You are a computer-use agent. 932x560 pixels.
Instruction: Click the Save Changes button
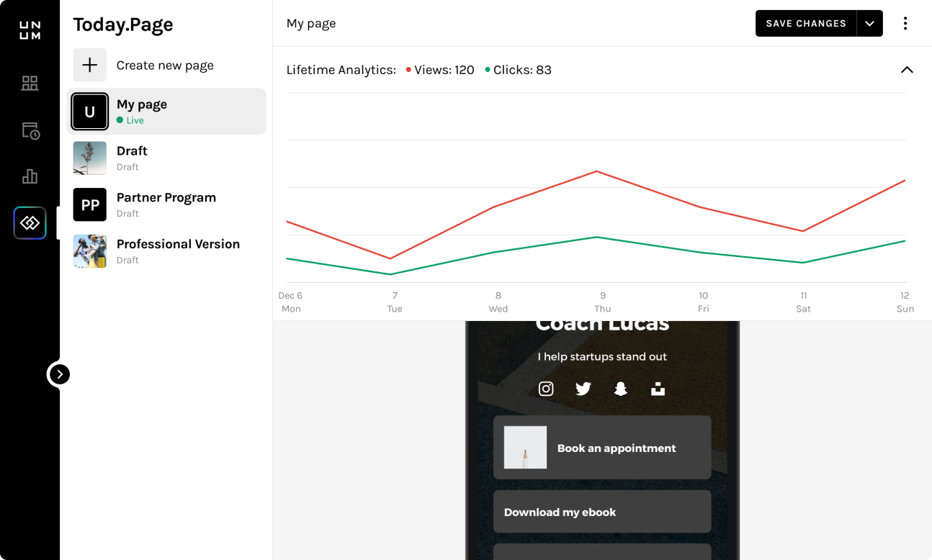[805, 23]
